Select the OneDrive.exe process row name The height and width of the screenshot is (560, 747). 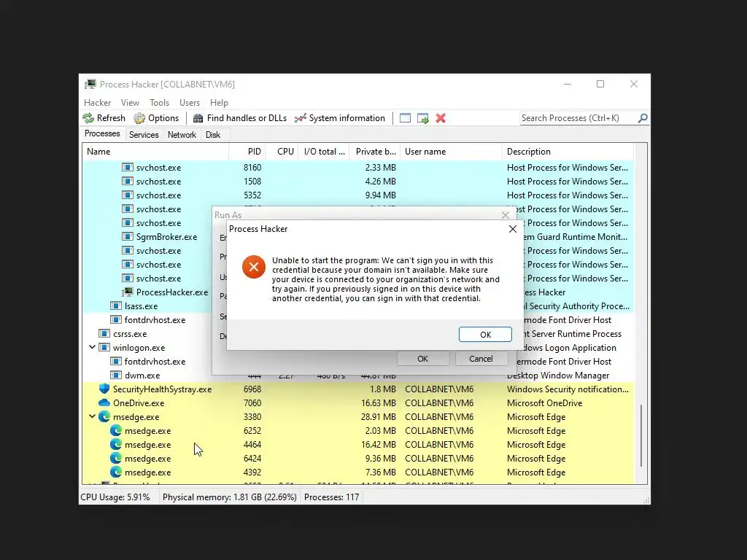pos(139,402)
